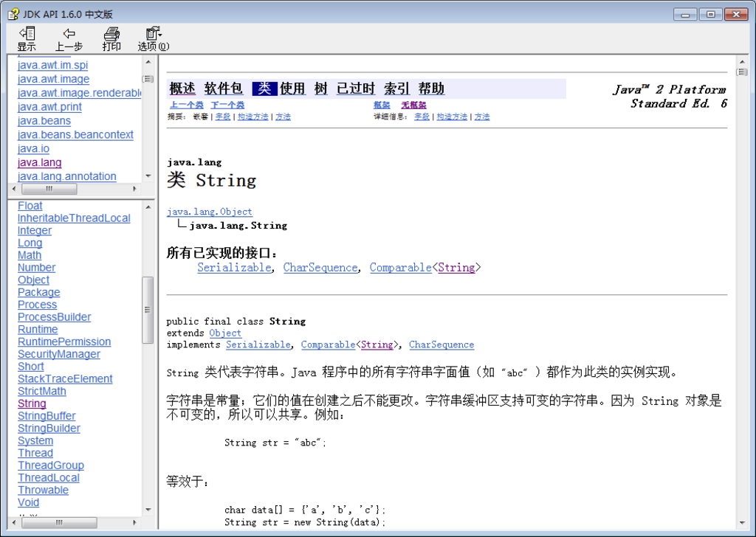
Task: Select java.awt.im.spi package
Action: [x=52, y=65]
